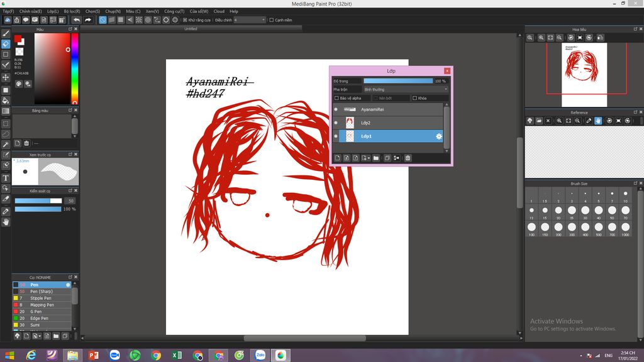Open the Điều chỉnh correction dropdown

click(x=250, y=19)
